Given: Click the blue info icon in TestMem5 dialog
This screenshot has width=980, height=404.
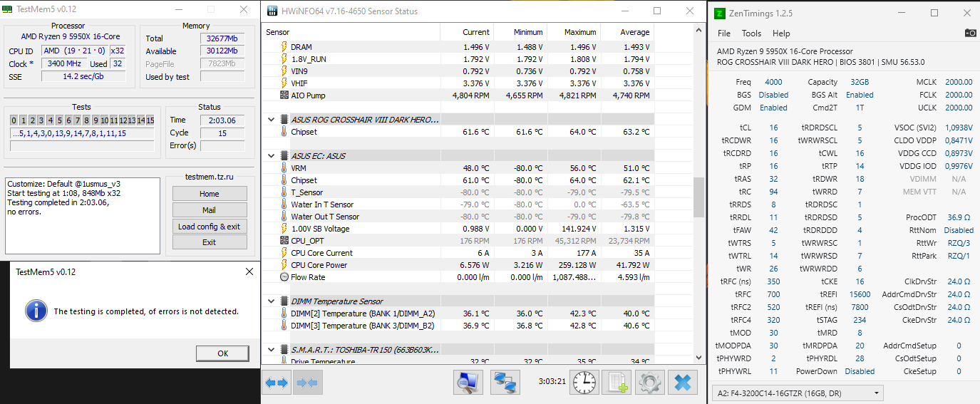Looking at the screenshot, I should (x=36, y=311).
